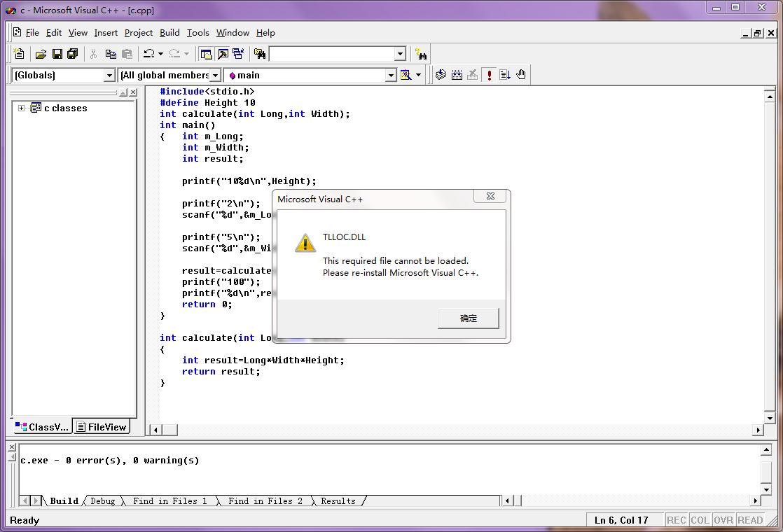Select the Build output tab

click(x=64, y=501)
